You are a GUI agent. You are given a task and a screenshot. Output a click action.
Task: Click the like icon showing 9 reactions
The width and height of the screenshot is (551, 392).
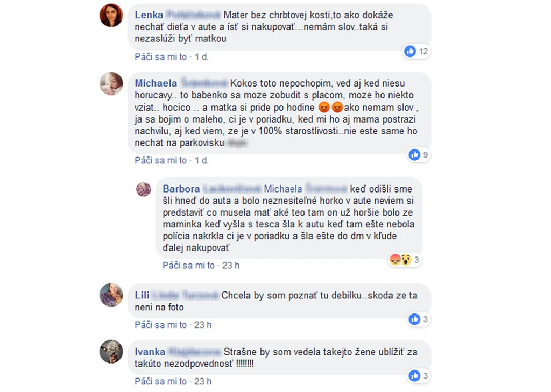pos(414,154)
